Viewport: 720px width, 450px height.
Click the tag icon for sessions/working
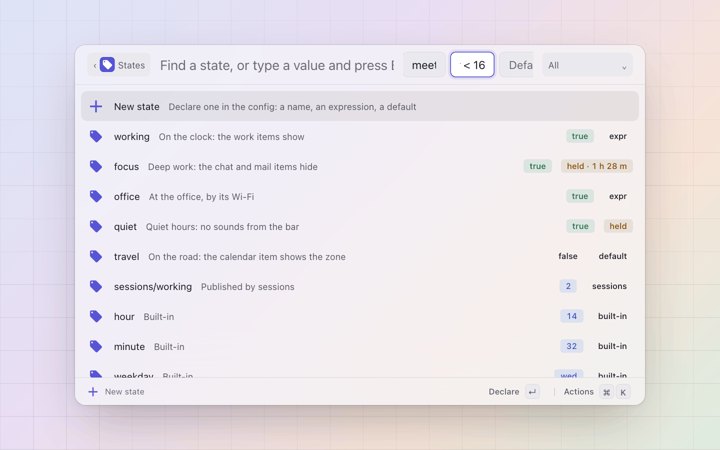(96, 287)
